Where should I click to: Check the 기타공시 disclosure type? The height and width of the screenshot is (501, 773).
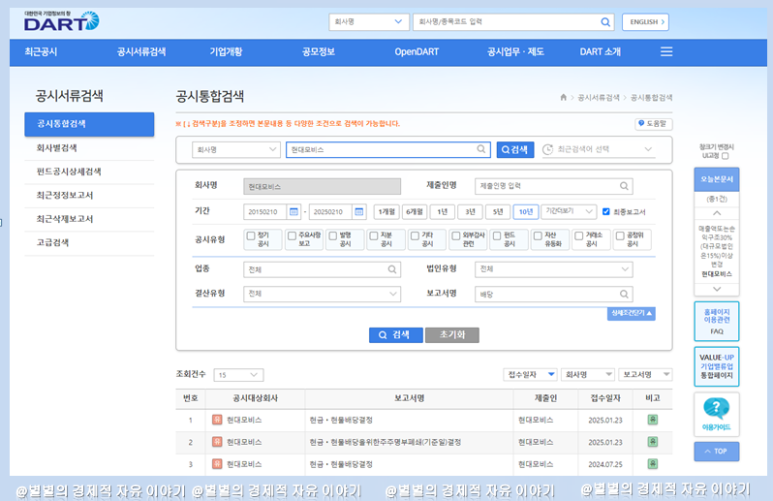coord(415,236)
